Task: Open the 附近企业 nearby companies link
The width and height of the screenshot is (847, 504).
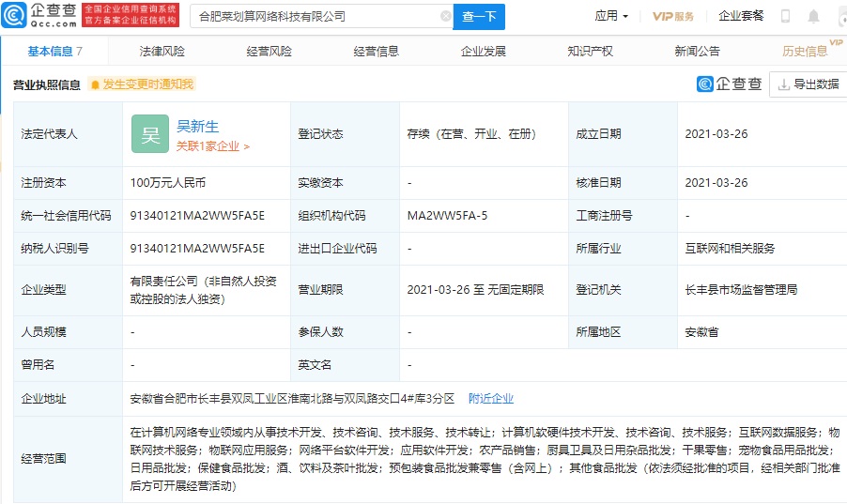Action: (491, 399)
